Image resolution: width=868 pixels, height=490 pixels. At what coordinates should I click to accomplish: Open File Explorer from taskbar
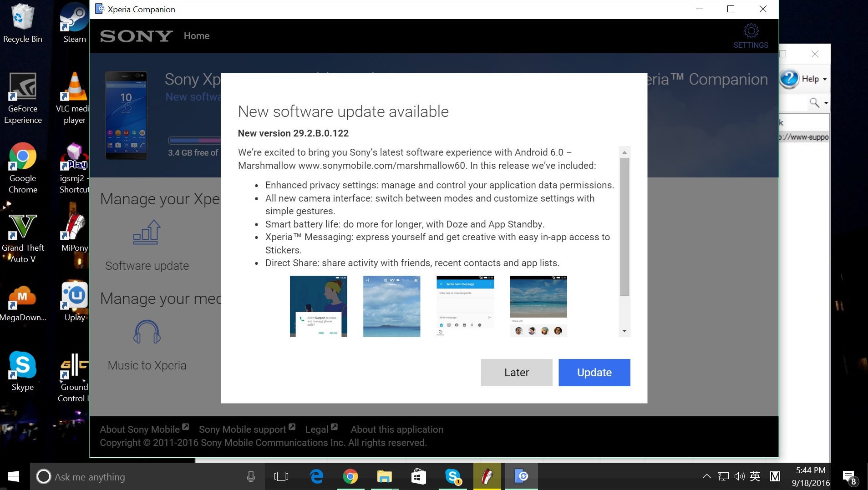tap(385, 476)
